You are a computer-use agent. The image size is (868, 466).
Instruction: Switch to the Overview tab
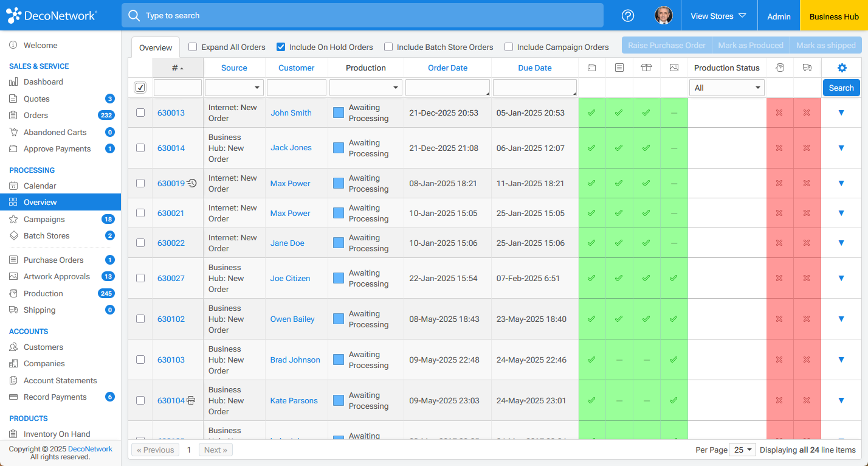pos(155,47)
